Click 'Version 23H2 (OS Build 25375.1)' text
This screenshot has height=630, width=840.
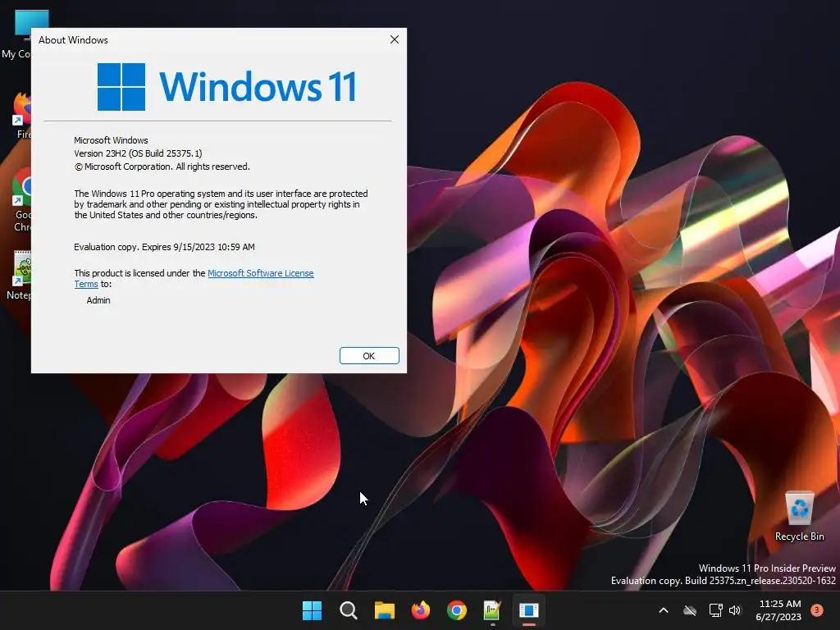138,153
